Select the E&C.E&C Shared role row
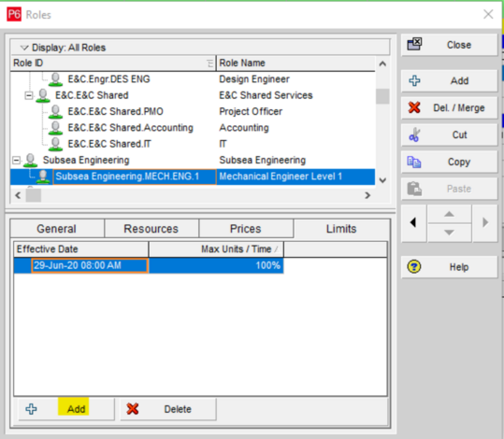Image resolution: width=504 pixels, height=439 pixels. tap(193, 95)
